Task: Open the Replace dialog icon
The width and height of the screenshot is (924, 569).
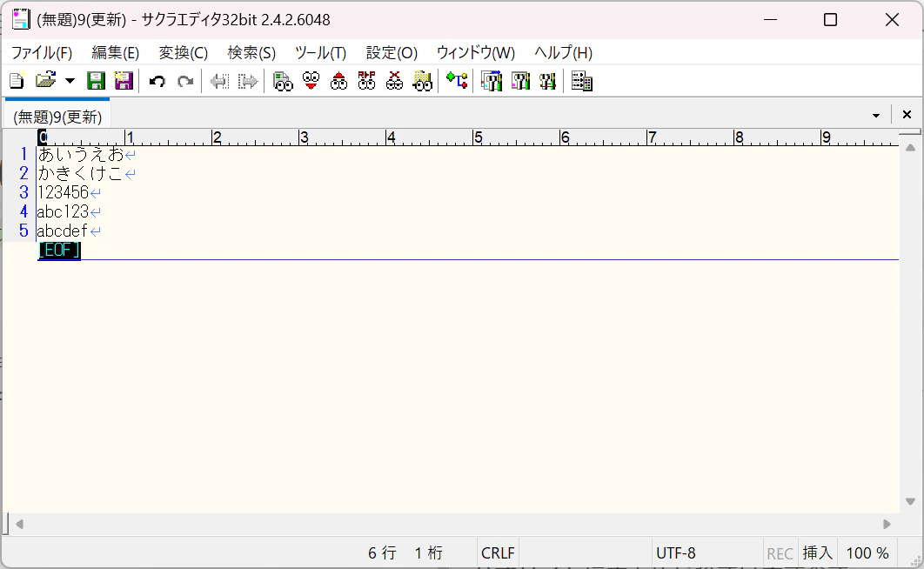Action: coord(366,81)
